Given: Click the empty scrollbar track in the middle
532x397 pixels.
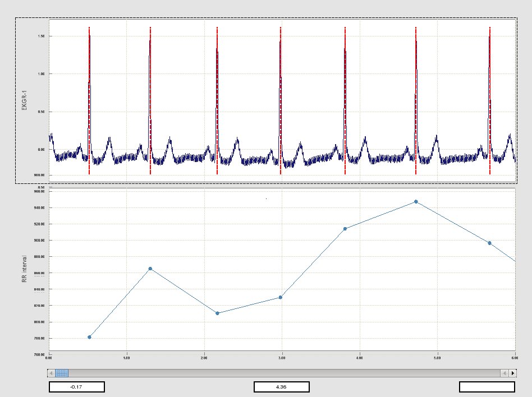Looking at the screenshot, I should pyautogui.click(x=281, y=373).
